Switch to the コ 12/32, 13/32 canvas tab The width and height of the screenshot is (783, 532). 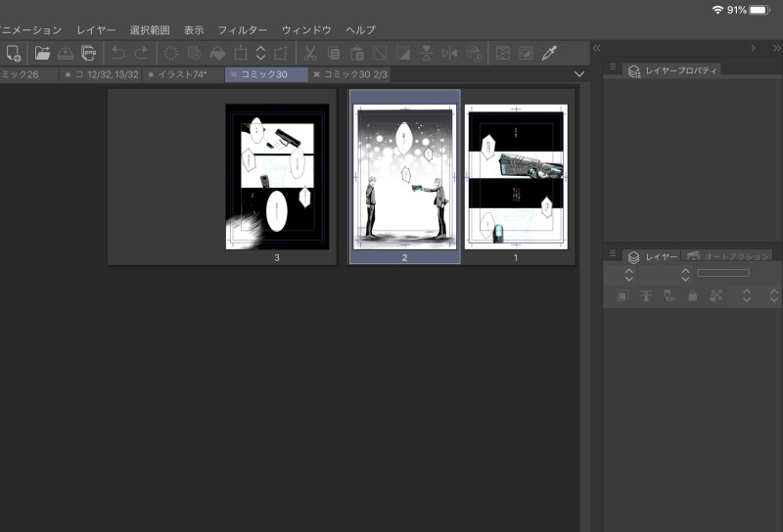point(102,74)
